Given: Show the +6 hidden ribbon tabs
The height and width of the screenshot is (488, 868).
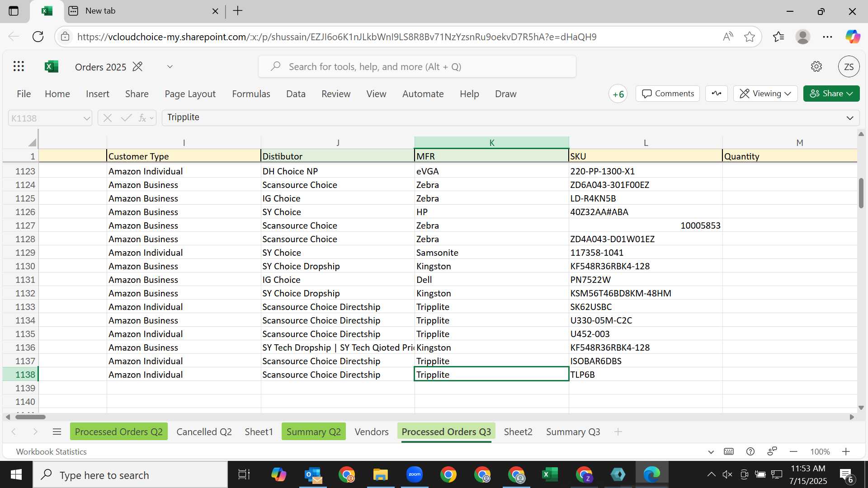Looking at the screenshot, I should coord(618,94).
